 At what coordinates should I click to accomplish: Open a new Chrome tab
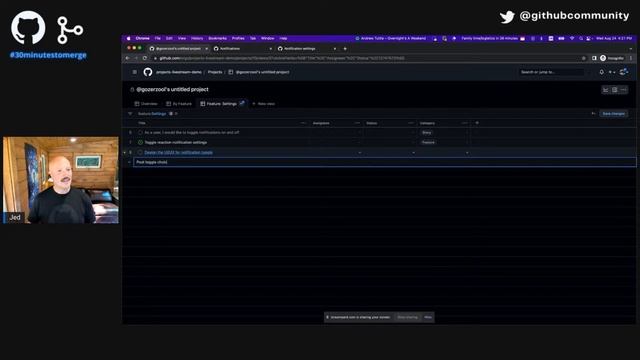tap(345, 49)
